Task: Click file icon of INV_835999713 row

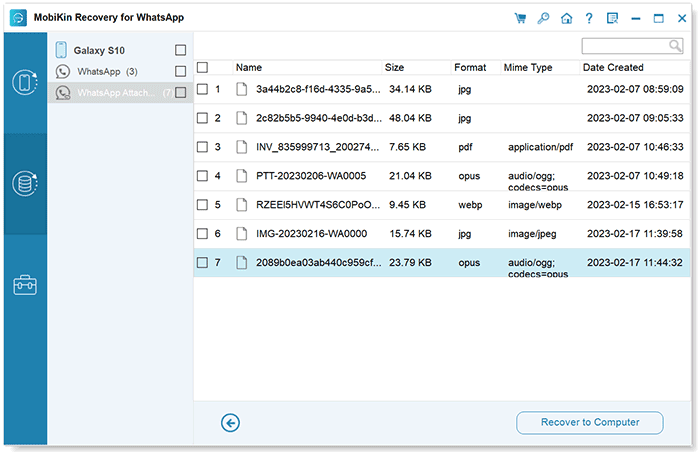Action: (x=242, y=147)
